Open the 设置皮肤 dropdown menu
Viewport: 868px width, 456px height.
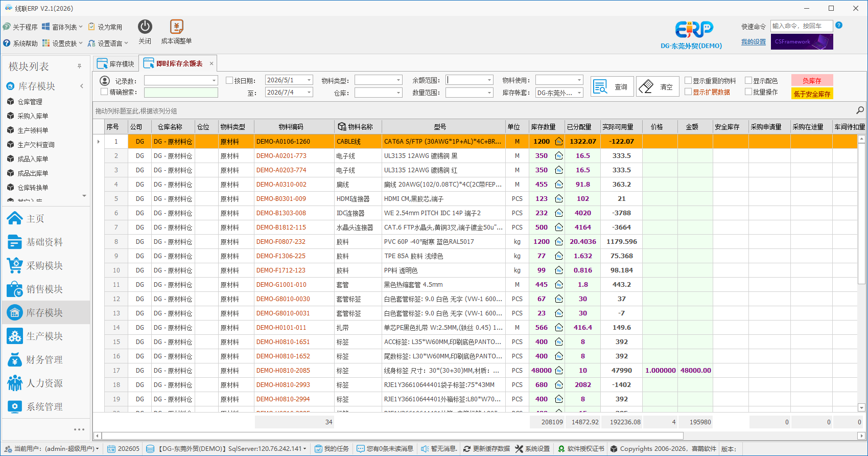click(62, 43)
